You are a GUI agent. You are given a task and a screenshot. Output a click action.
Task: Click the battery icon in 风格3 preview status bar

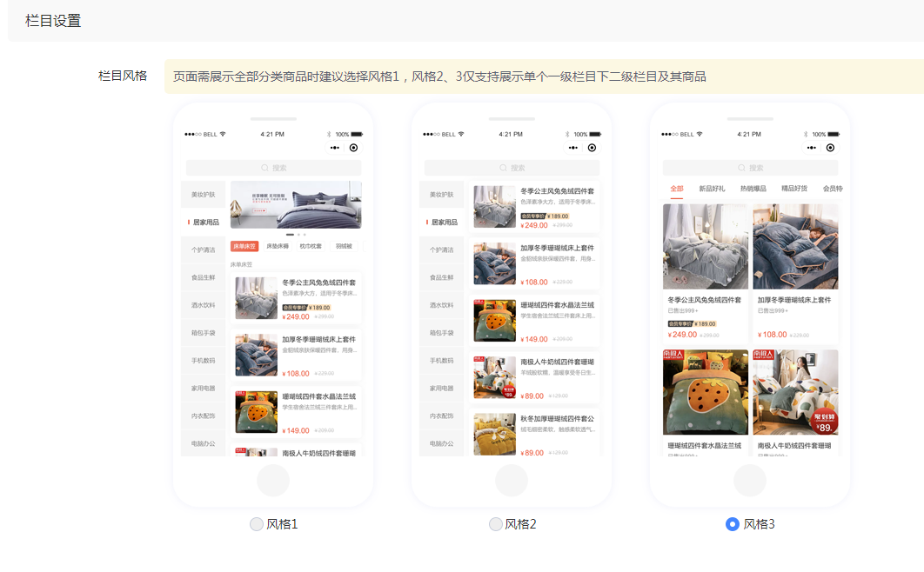[834, 134]
